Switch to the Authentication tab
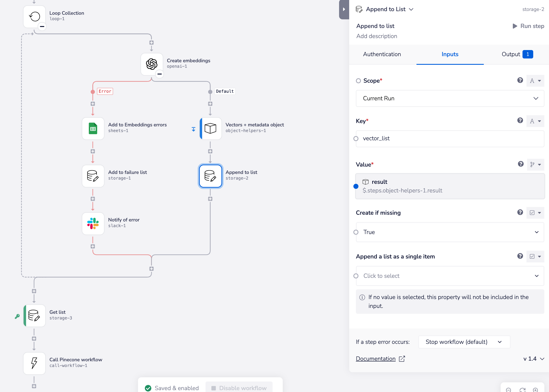This screenshot has height=392, width=549. pyautogui.click(x=382, y=54)
